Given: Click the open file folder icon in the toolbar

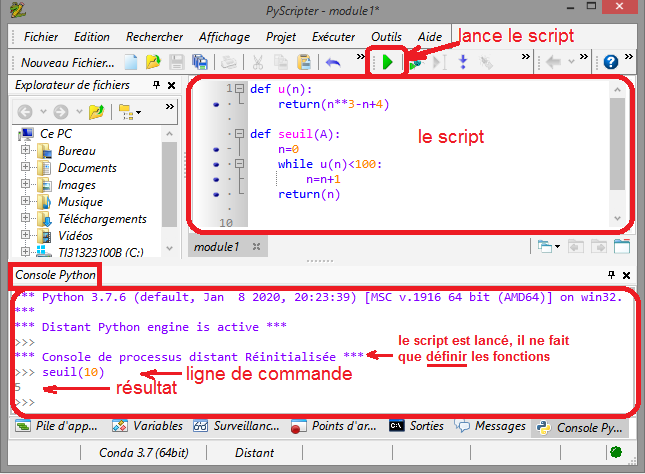Looking at the screenshot, I should click(152, 62).
